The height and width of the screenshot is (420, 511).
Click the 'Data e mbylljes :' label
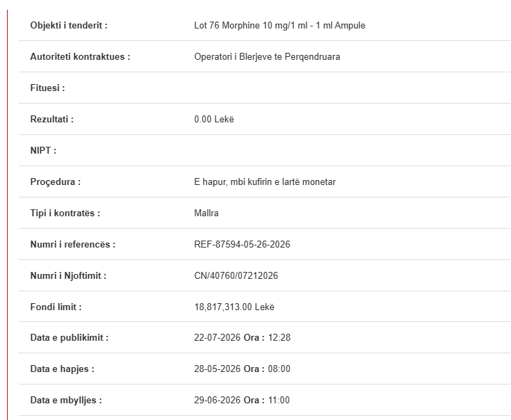point(66,400)
